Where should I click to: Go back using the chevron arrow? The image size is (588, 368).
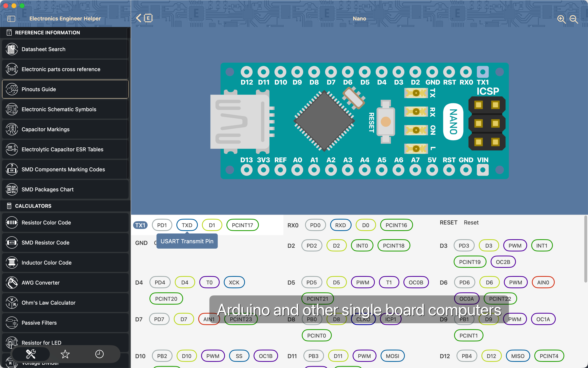pyautogui.click(x=138, y=18)
